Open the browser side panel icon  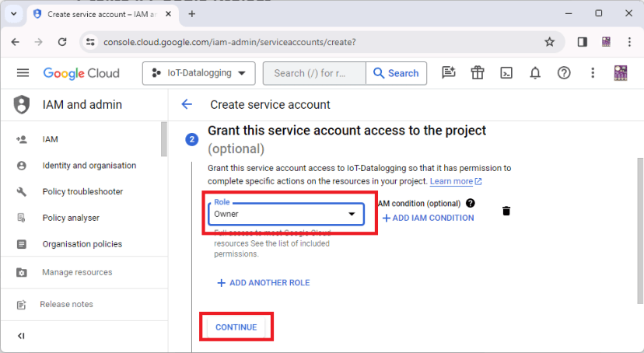(x=583, y=42)
